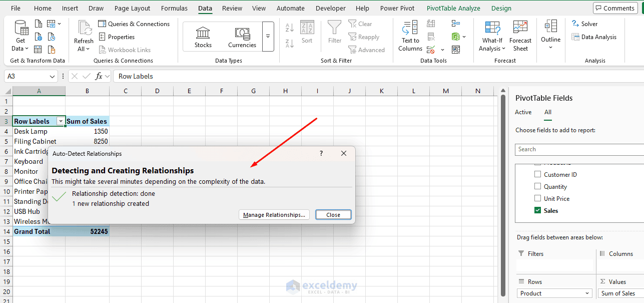Click the Flash Fill icon

point(431,24)
